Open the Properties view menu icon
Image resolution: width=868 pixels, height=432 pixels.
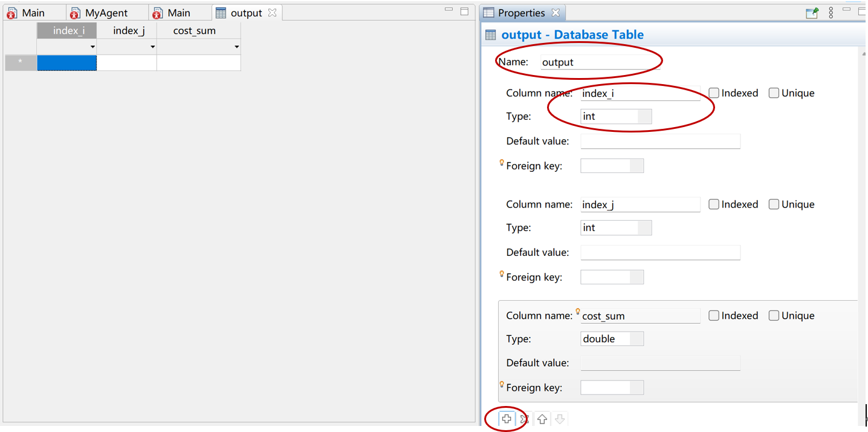pos(831,12)
